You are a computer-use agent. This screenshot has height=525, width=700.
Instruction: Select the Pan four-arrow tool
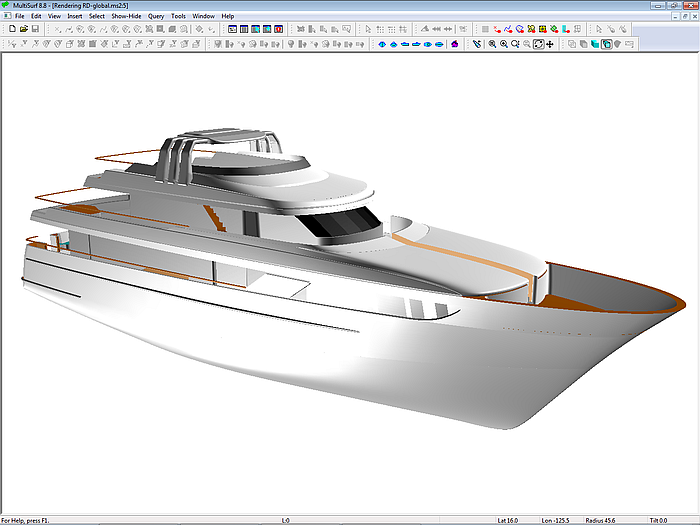click(x=550, y=44)
